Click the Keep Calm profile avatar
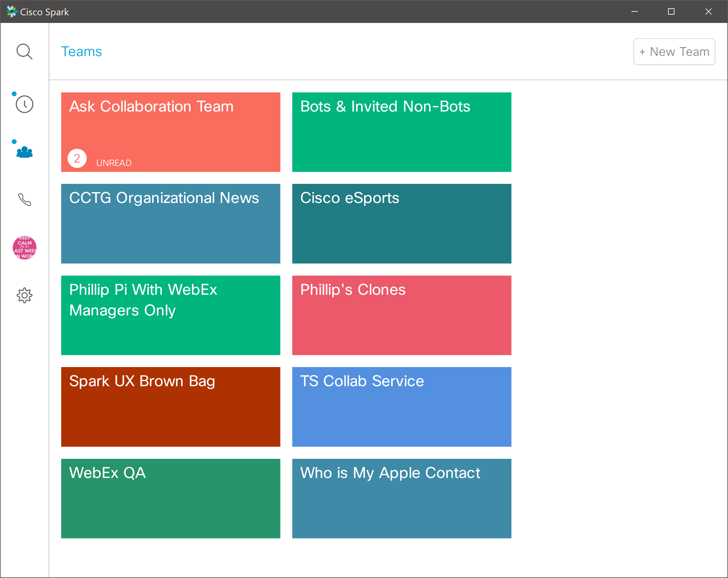This screenshot has width=728, height=578. tap(24, 248)
